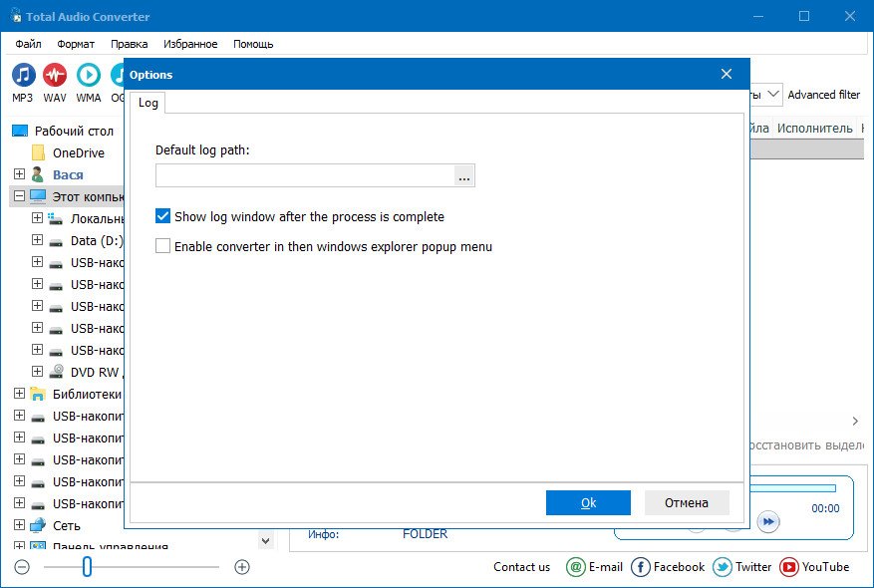Uncheck Show log window after process

point(163,216)
